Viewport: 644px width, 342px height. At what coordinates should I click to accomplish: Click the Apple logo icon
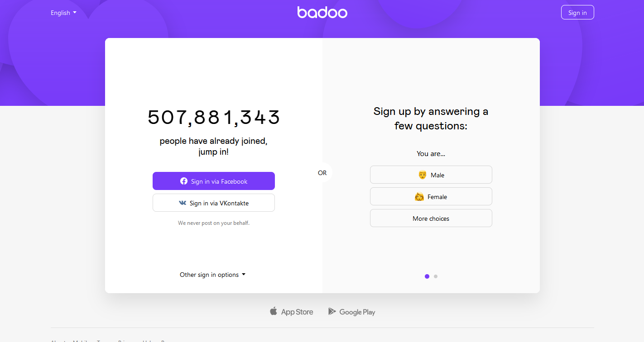click(274, 311)
